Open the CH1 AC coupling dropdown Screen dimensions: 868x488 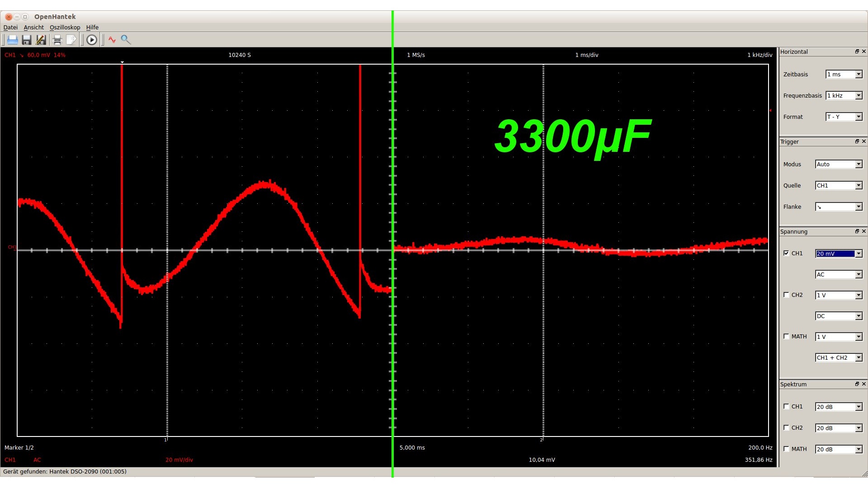(x=839, y=275)
